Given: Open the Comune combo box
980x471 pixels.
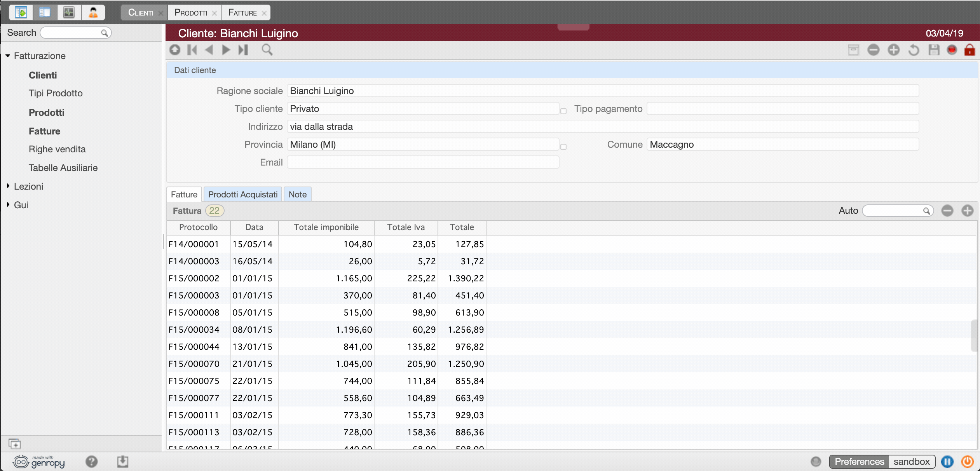Looking at the screenshot, I should click(783, 145).
